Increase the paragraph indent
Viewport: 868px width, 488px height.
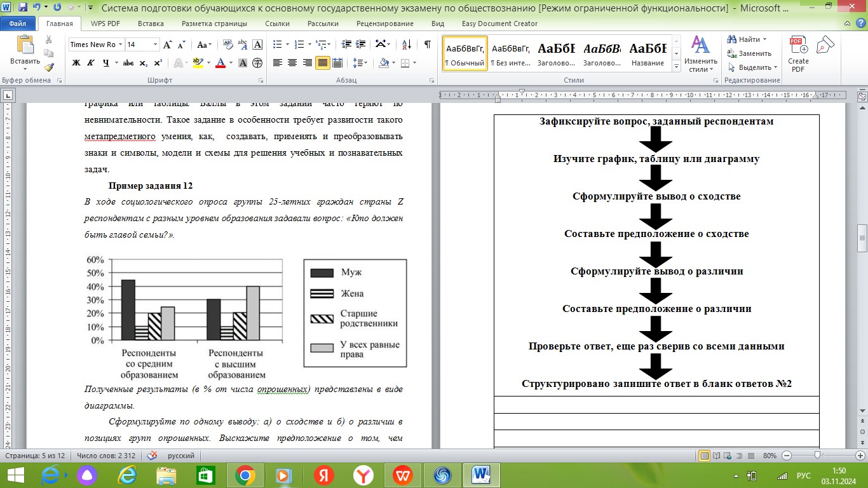pyautogui.click(x=362, y=44)
